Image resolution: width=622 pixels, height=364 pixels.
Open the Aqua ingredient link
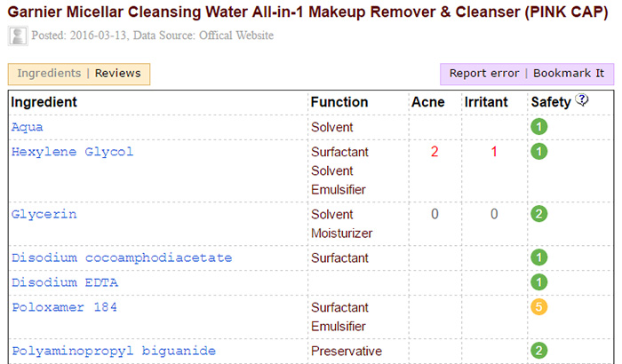[x=27, y=127]
